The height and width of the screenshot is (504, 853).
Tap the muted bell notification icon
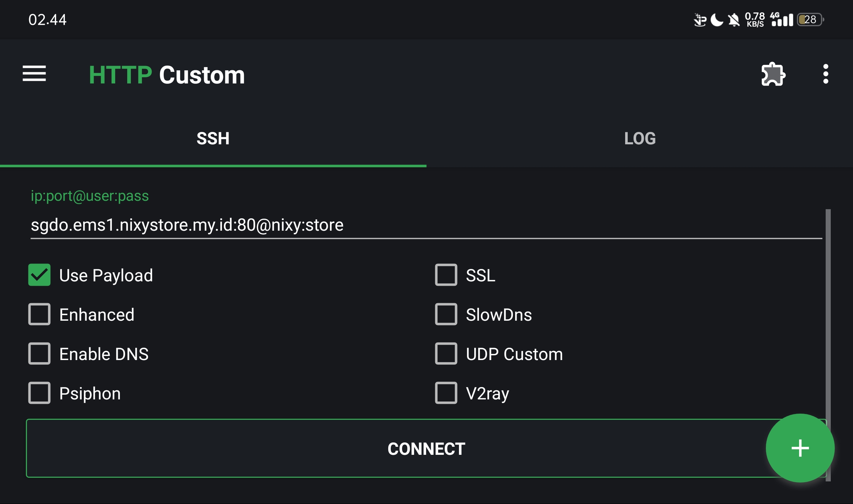(x=734, y=20)
